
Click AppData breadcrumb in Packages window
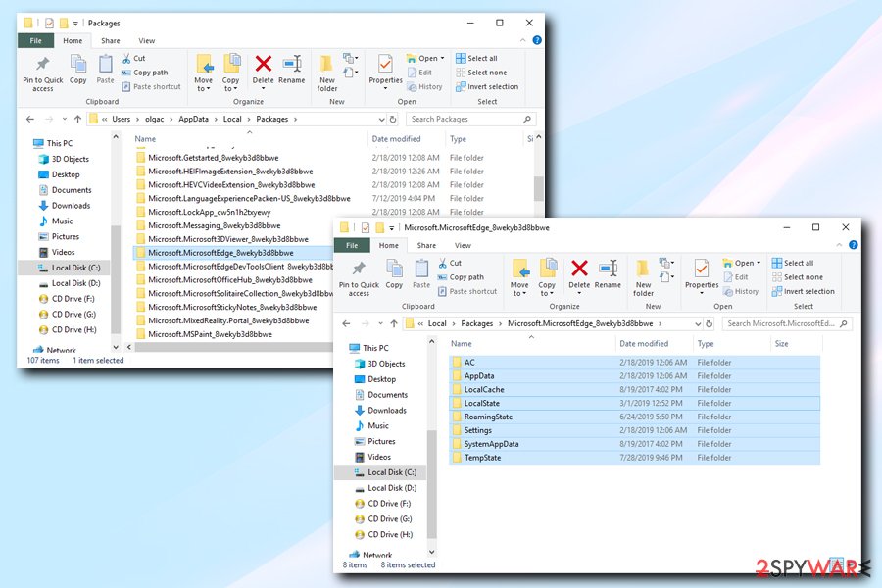pos(193,120)
